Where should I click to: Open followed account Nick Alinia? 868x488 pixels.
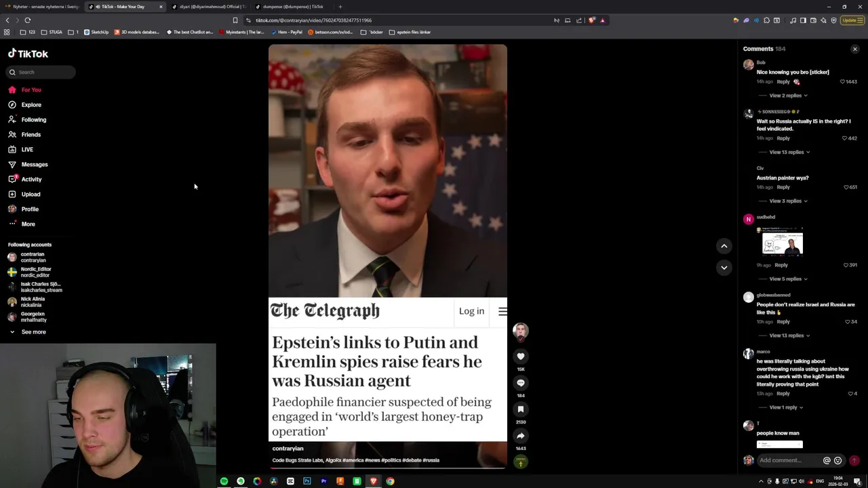[x=26, y=302]
